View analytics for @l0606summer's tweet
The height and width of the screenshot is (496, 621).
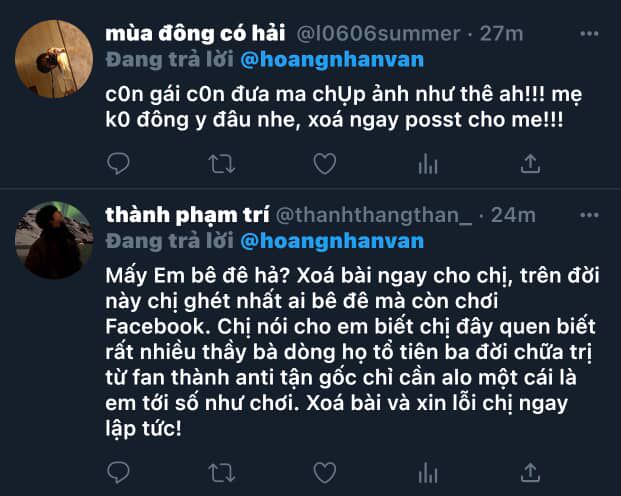click(x=428, y=162)
